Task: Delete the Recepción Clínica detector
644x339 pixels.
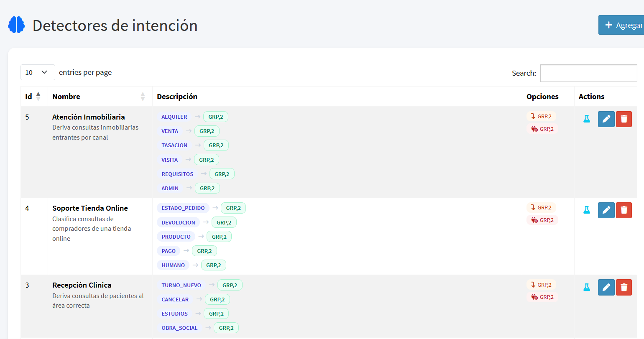Action: tap(624, 287)
